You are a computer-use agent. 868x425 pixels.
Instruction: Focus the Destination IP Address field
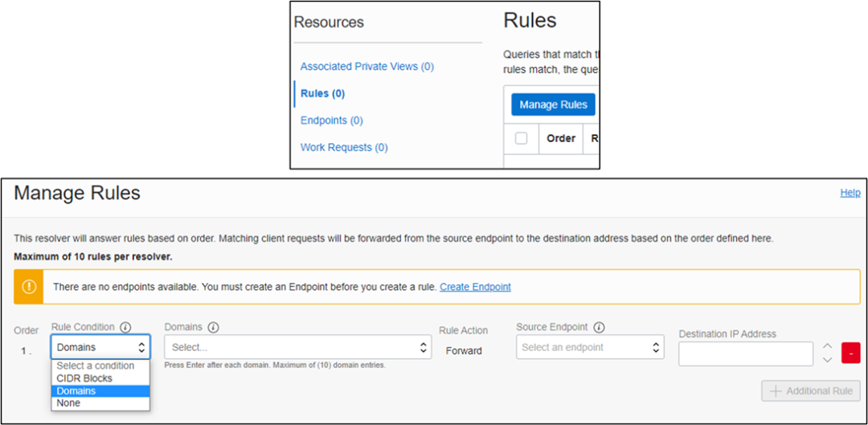(x=745, y=353)
